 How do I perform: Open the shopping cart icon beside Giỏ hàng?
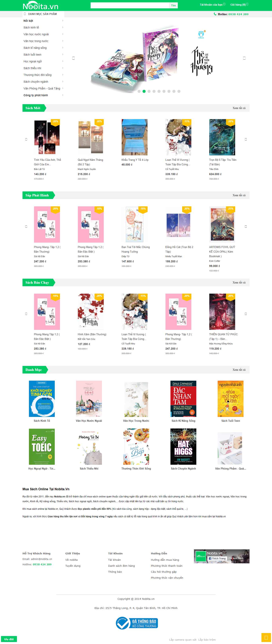pyautogui.click(x=247, y=4)
